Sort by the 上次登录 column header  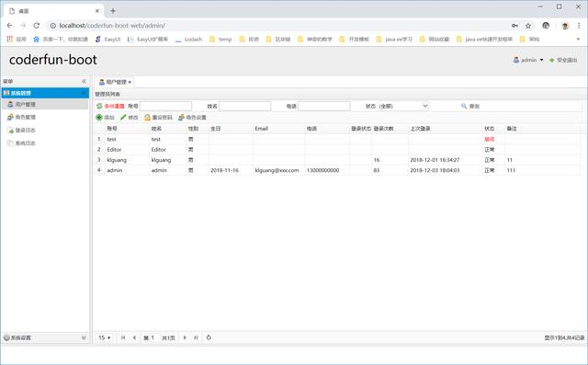(x=420, y=129)
